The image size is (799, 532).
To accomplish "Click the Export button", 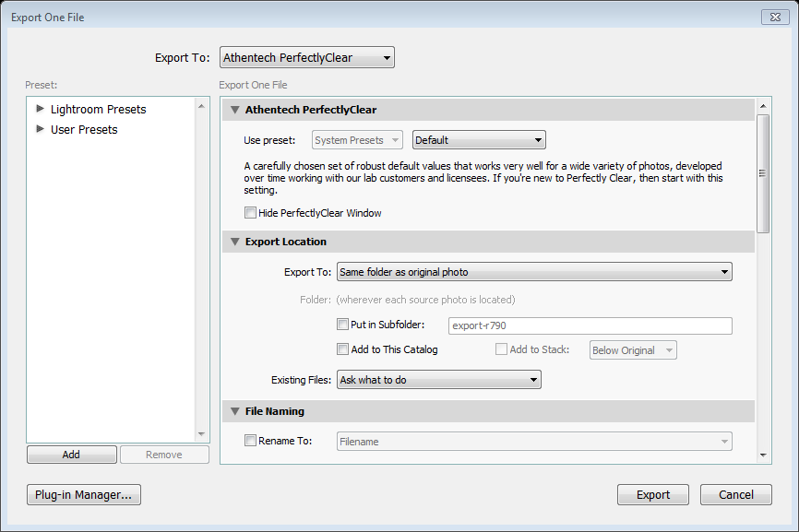I will pyautogui.click(x=652, y=495).
